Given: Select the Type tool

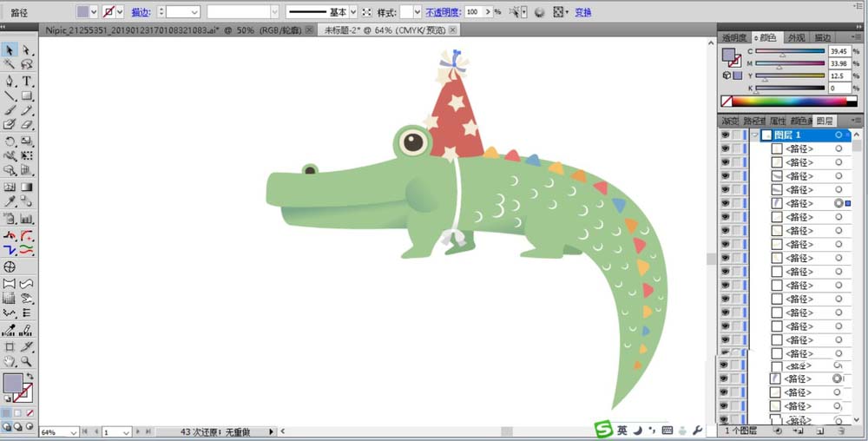Looking at the screenshot, I should coord(27,81).
